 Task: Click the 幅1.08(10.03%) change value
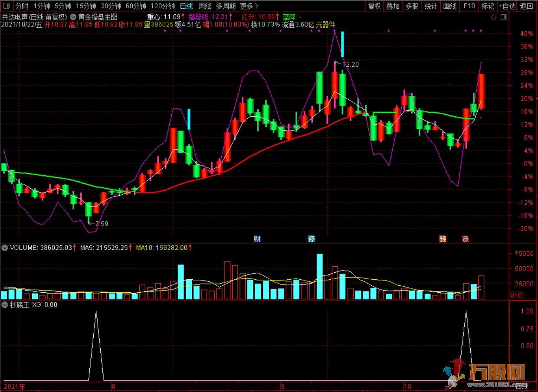coord(226,25)
